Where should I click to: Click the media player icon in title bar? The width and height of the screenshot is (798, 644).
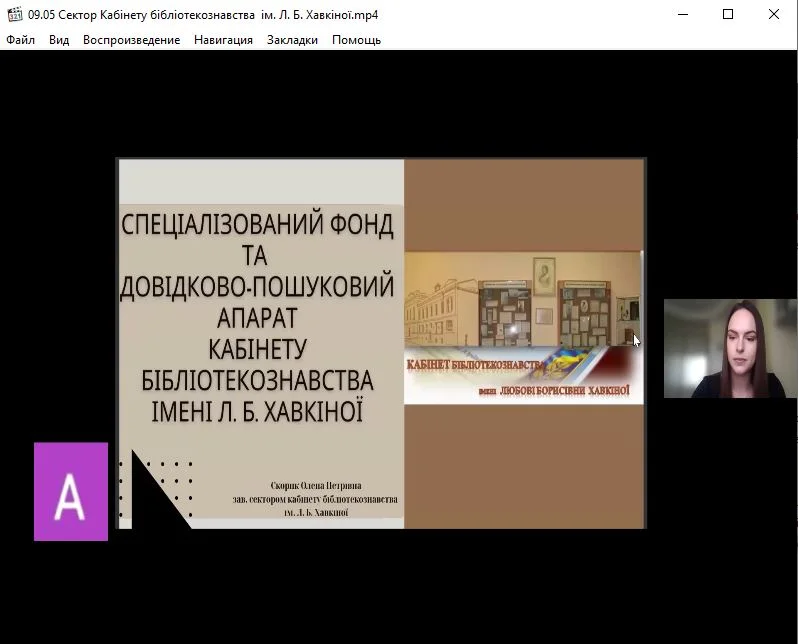click(x=14, y=15)
